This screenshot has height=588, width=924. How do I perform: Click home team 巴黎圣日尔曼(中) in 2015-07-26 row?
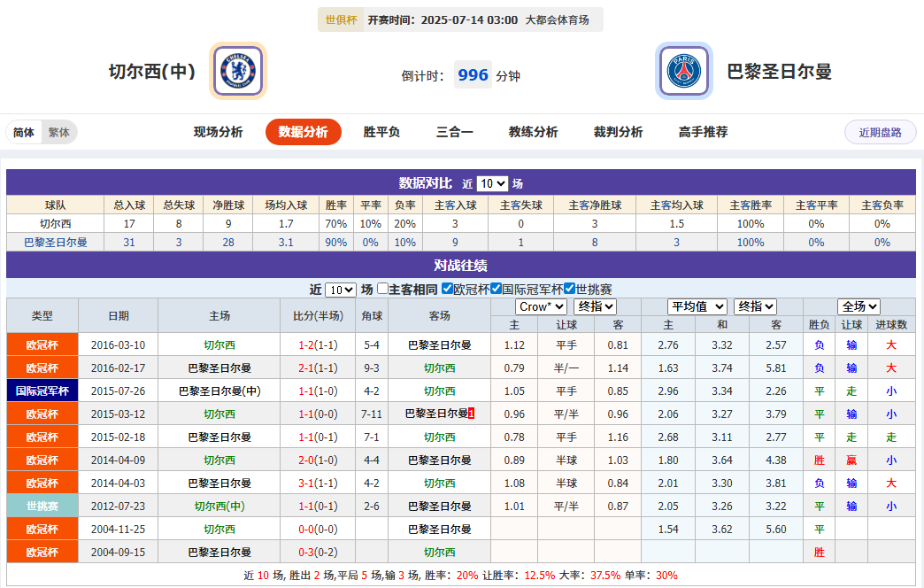point(219,391)
